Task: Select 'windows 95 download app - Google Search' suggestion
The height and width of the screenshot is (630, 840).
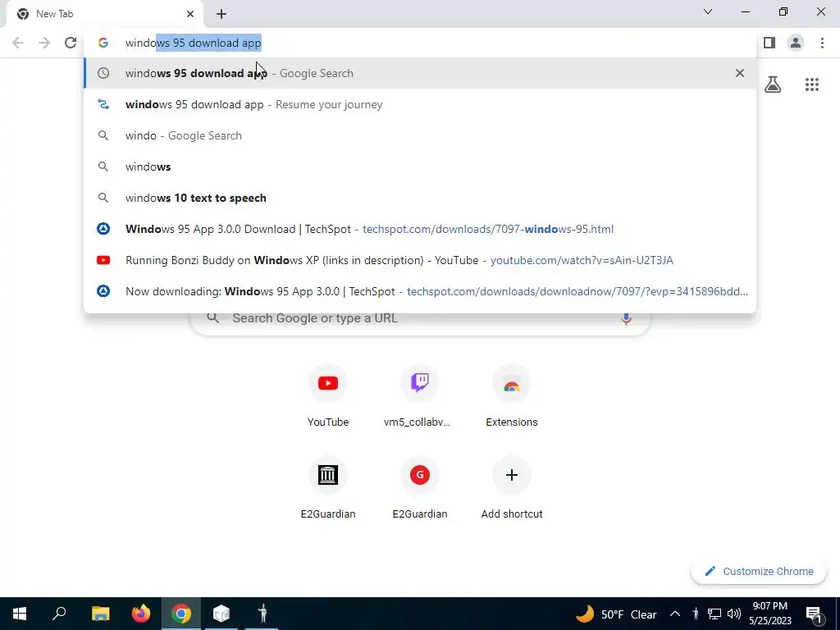Action: coord(420,73)
